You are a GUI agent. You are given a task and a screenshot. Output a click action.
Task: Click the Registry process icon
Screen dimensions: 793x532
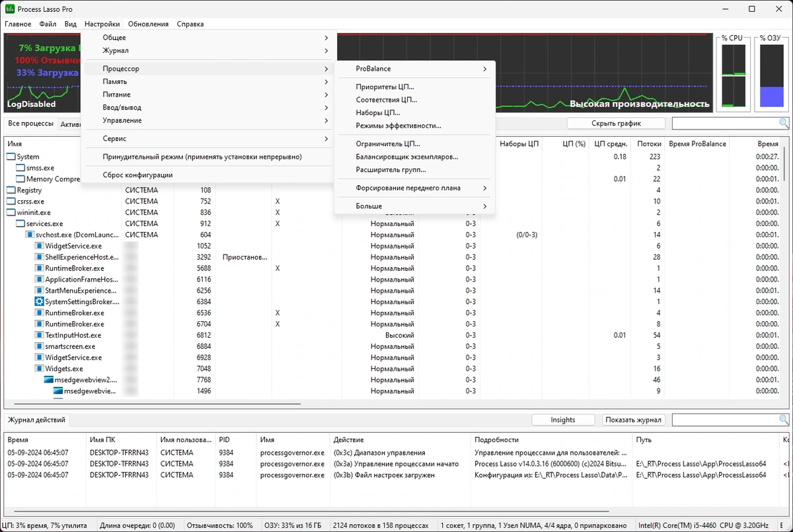click(11, 190)
